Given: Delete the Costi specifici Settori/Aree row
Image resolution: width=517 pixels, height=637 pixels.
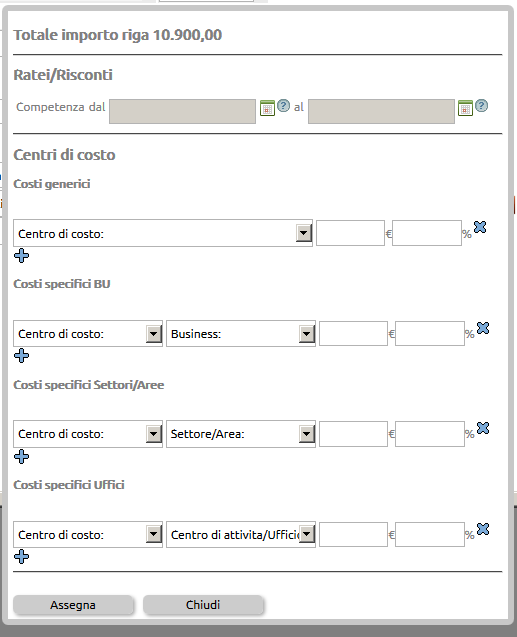Looking at the screenshot, I should tap(483, 428).
